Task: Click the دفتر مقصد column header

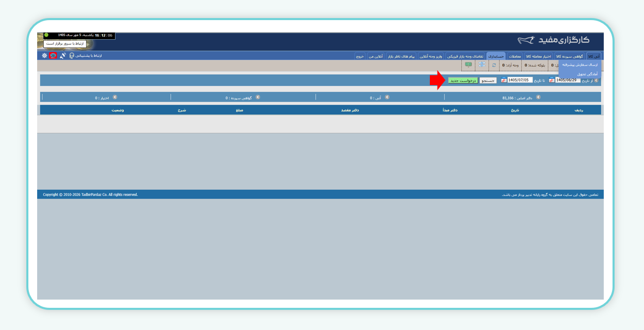Action: pos(350,110)
